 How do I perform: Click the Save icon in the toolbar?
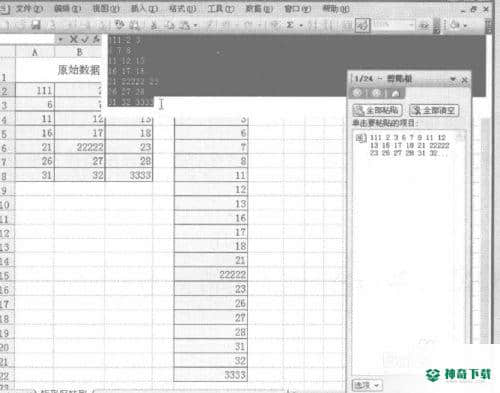[36, 25]
